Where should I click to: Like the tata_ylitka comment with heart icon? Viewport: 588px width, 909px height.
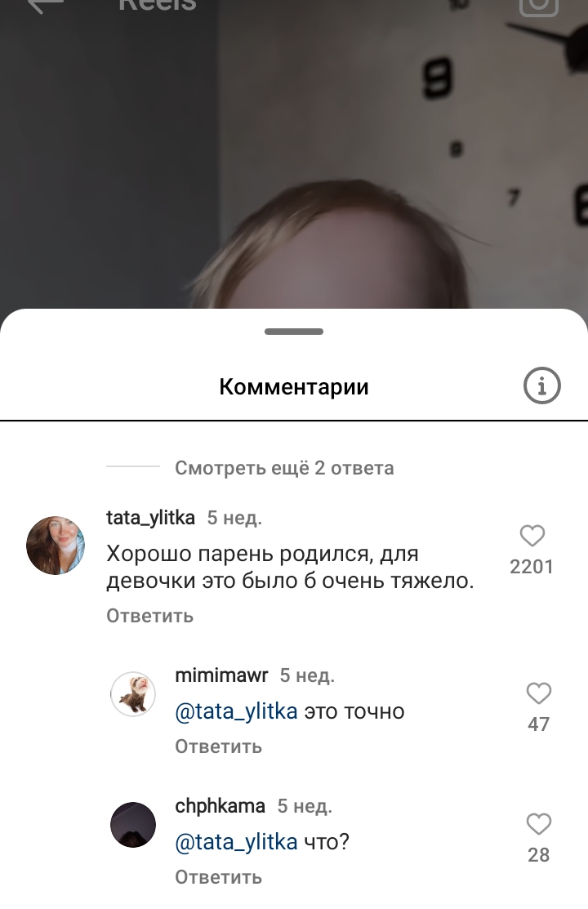(x=532, y=536)
